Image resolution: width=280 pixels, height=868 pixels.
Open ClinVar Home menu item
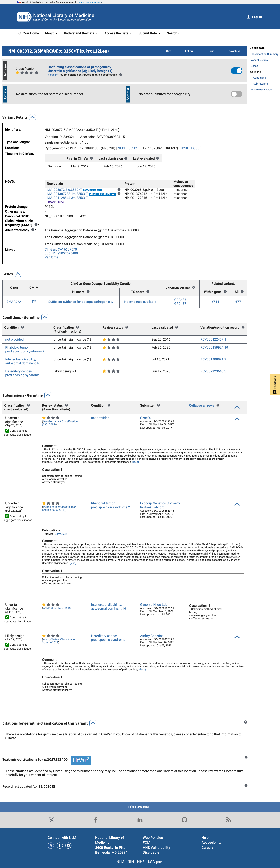tap(29, 33)
